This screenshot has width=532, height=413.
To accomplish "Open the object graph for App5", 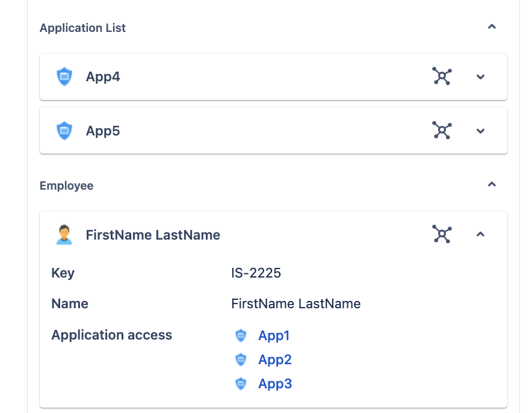I will 442,131.
